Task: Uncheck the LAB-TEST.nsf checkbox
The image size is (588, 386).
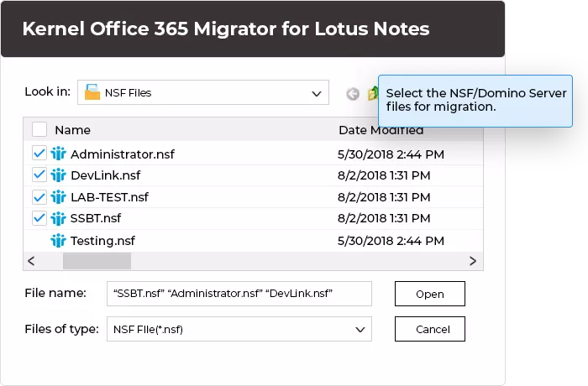Action: click(x=39, y=196)
